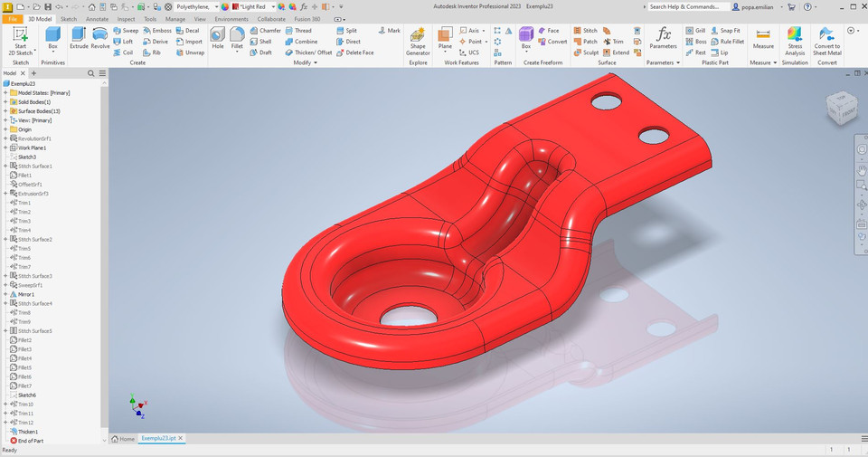Choose the Patch surface tool
The height and width of the screenshot is (457, 868).
coord(585,42)
